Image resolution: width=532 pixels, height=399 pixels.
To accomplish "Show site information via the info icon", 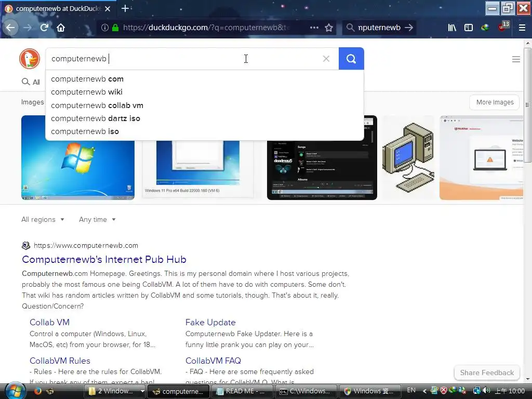I will [x=105, y=28].
